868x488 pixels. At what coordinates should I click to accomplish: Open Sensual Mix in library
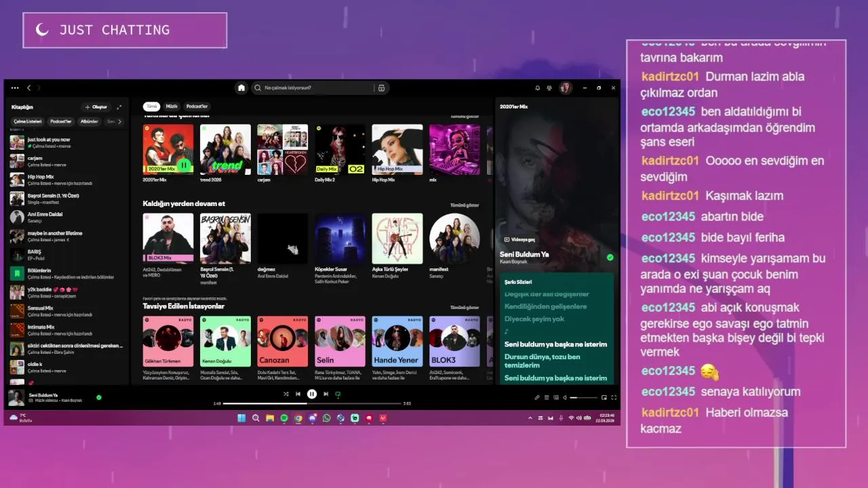pyautogui.click(x=66, y=311)
